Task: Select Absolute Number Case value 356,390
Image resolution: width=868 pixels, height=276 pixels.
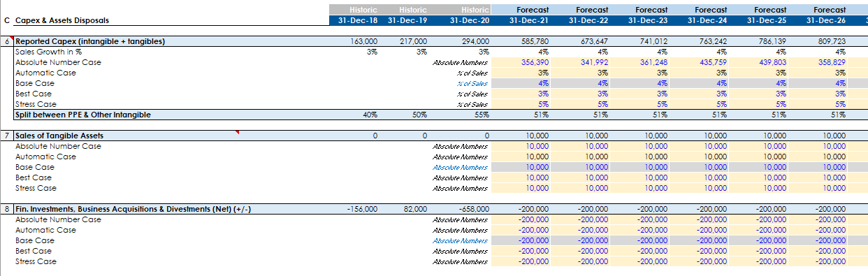Action: (535, 62)
